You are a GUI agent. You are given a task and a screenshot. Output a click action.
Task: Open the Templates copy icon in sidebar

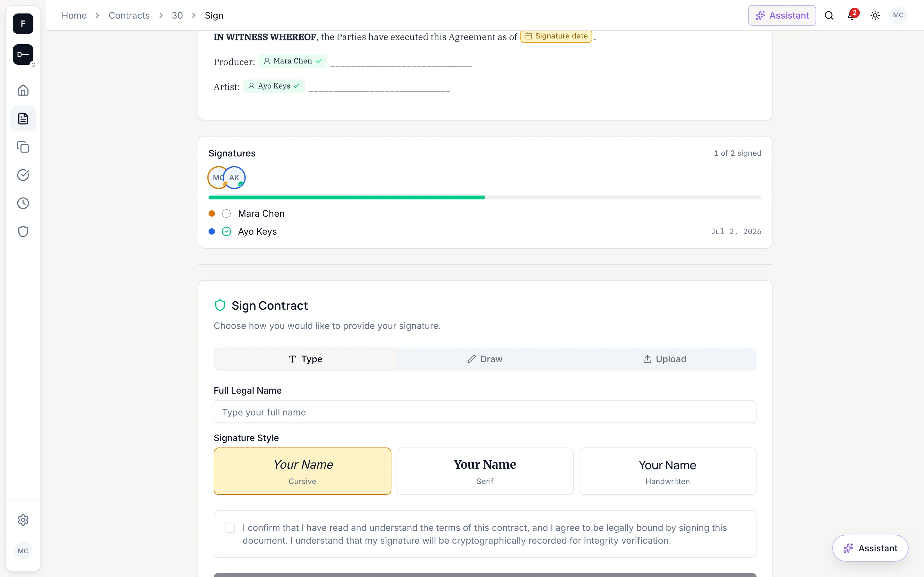pos(23,147)
